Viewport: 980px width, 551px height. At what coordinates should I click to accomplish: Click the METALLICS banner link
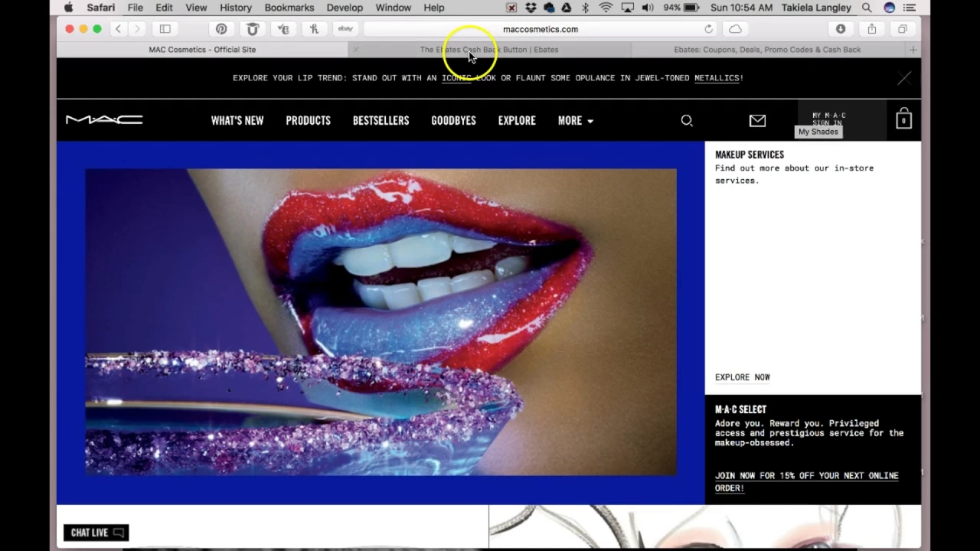coord(717,78)
